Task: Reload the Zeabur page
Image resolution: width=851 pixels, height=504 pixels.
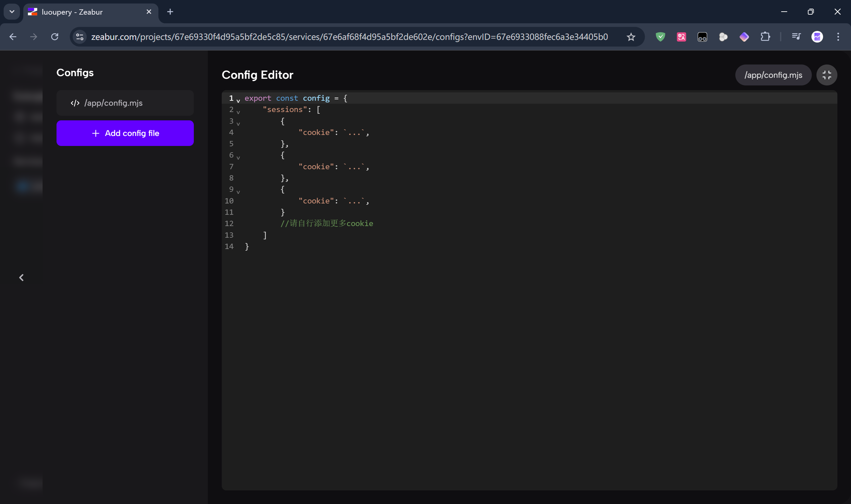Action: 55,37
